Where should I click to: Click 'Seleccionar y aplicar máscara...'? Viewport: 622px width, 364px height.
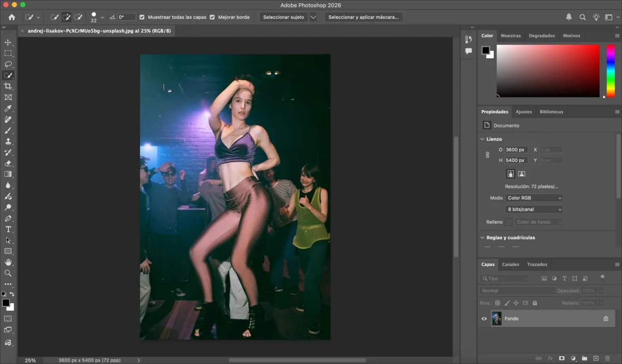tap(363, 17)
